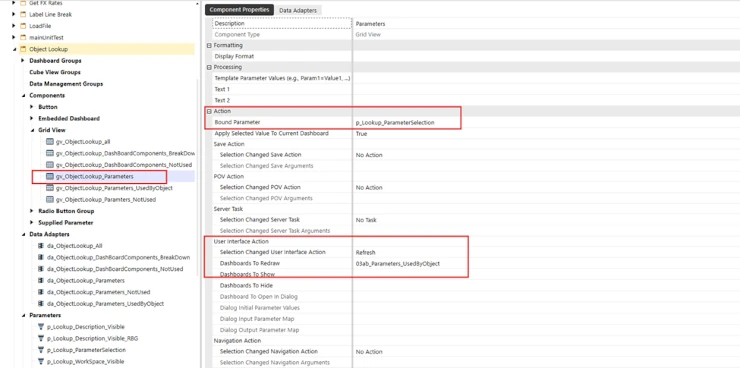Viewport: 740px width, 368px height.
Task: Click the Text 1 value field
Action: tap(546, 89)
